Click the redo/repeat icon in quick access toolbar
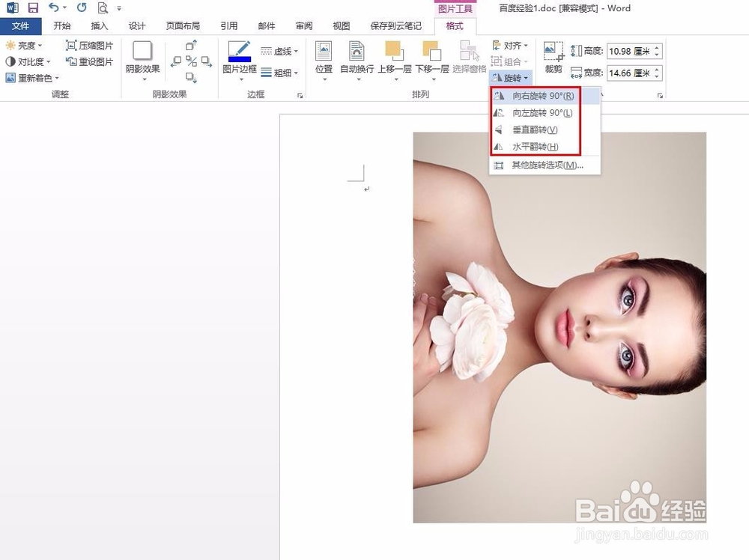Screen dimensions: 749x560 (x=82, y=7)
